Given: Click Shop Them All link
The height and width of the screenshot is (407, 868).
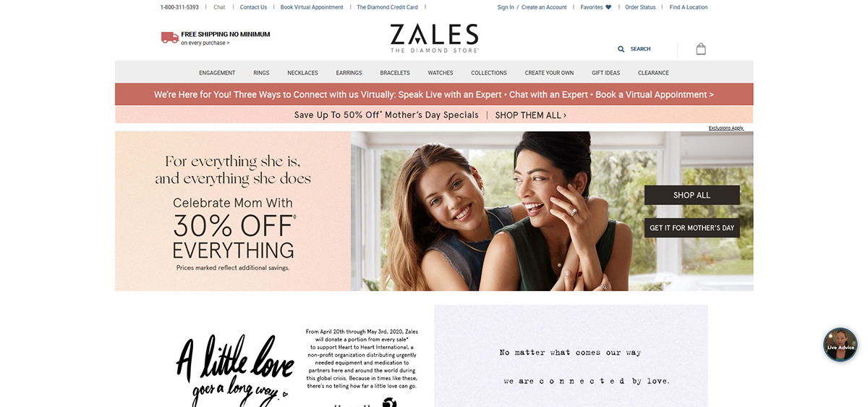Looking at the screenshot, I should pyautogui.click(x=530, y=115).
